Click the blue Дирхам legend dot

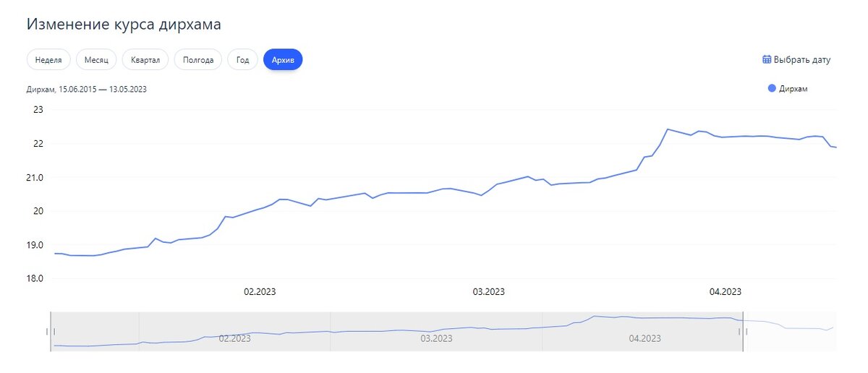click(x=772, y=88)
